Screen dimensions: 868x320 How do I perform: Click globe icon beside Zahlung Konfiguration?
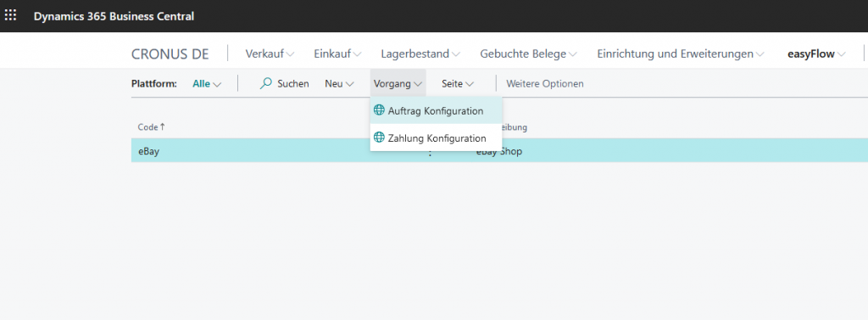(379, 137)
